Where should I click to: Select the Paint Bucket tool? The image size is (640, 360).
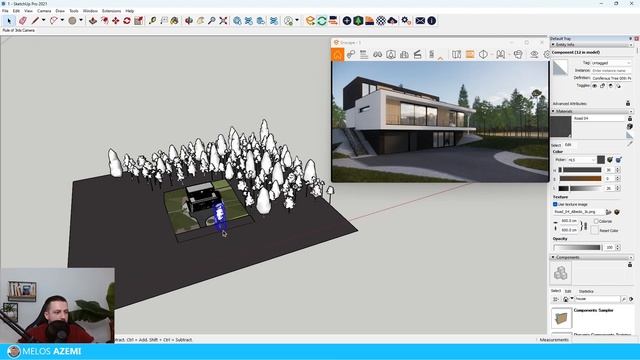click(175, 20)
